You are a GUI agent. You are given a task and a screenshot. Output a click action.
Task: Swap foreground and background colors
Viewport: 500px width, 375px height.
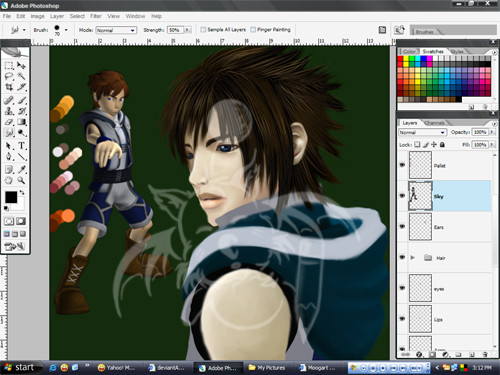click(x=22, y=192)
